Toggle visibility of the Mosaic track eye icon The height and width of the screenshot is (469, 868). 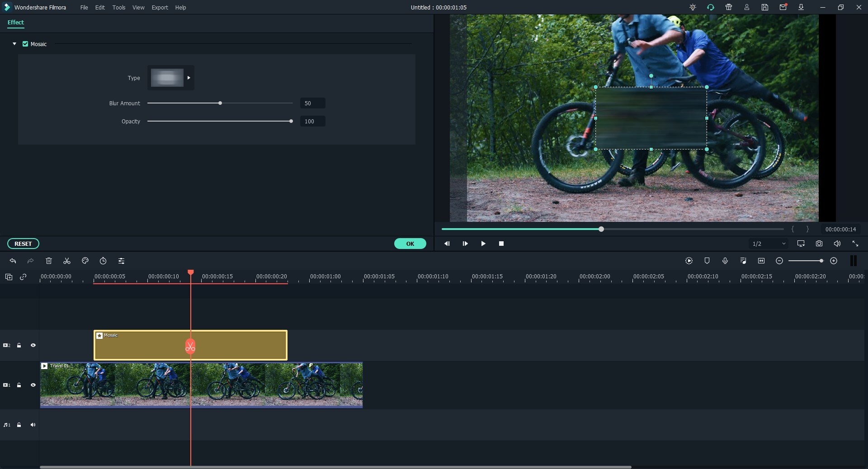(x=33, y=345)
